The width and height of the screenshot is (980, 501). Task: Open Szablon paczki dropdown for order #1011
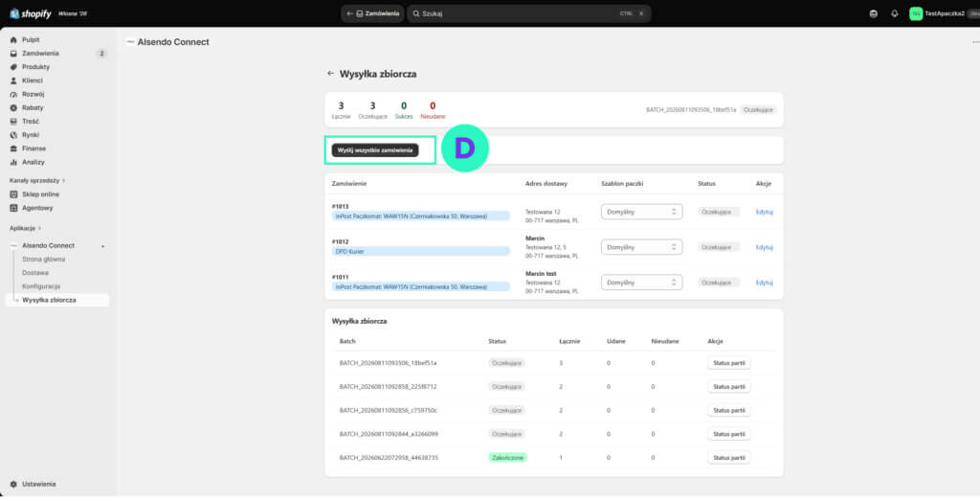point(641,283)
